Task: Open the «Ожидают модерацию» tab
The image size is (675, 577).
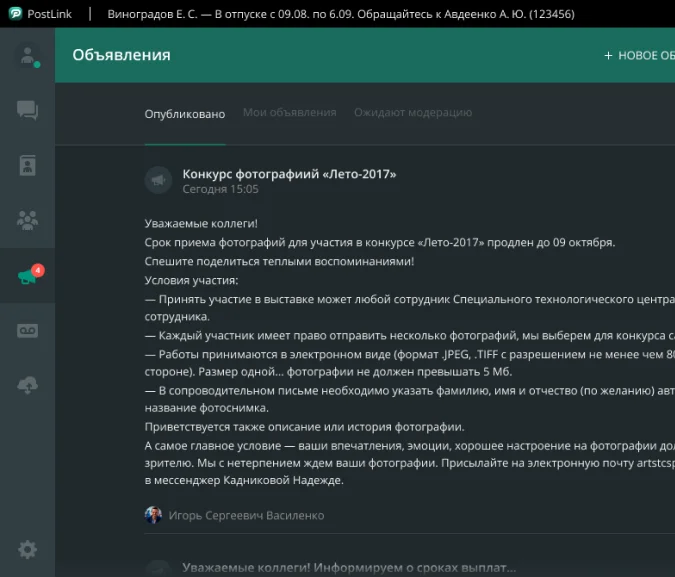Action: [x=412, y=113]
